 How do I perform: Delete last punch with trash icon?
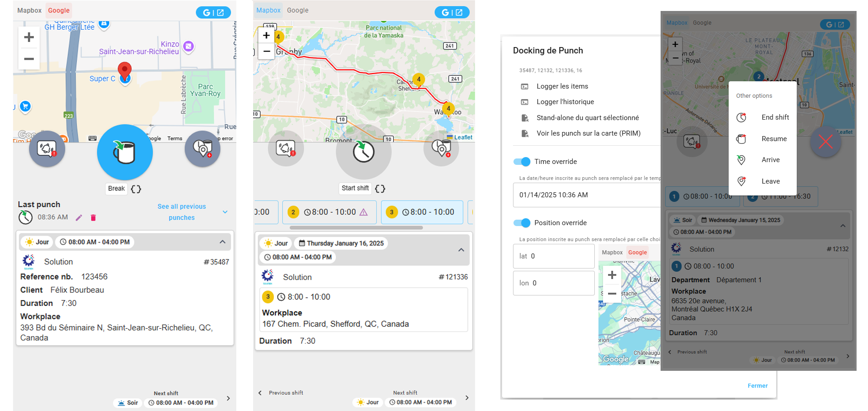(93, 218)
